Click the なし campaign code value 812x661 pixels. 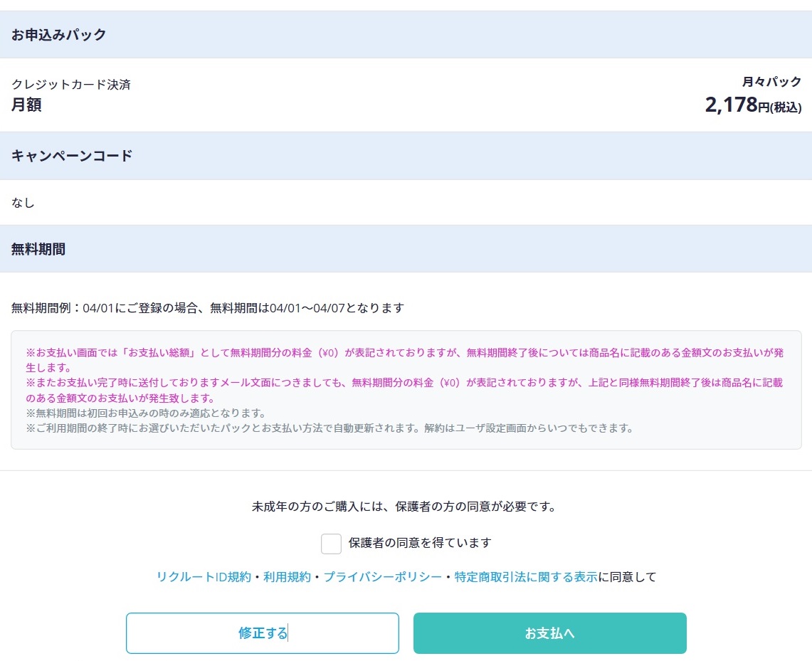coord(23,203)
